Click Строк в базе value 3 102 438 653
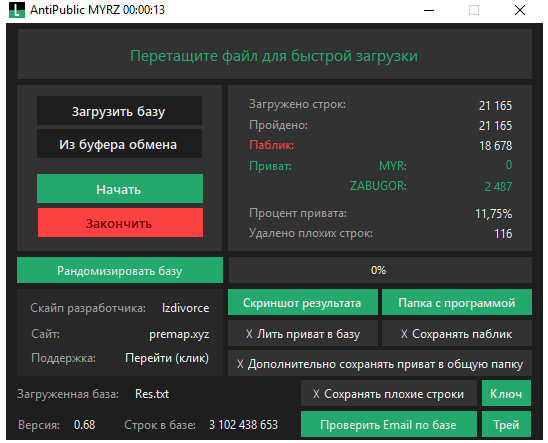 click(243, 424)
